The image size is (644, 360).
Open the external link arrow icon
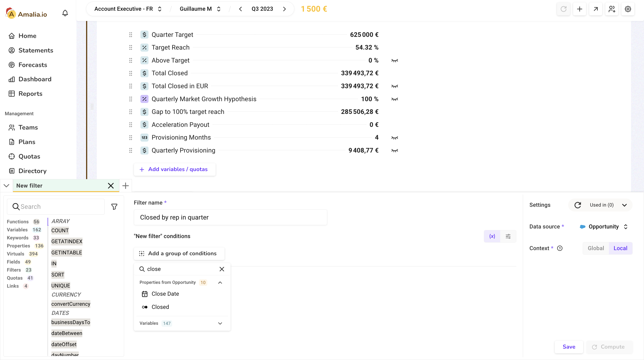point(595,9)
